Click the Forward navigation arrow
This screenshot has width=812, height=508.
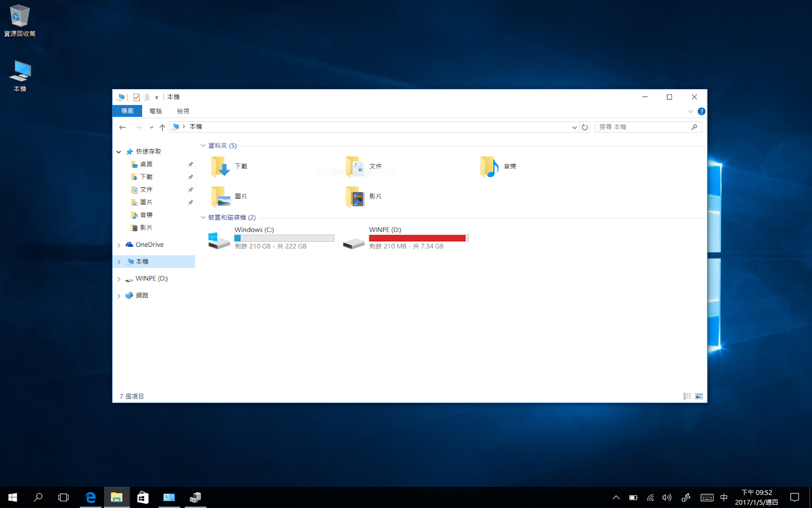pyautogui.click(x=139, y=128)
